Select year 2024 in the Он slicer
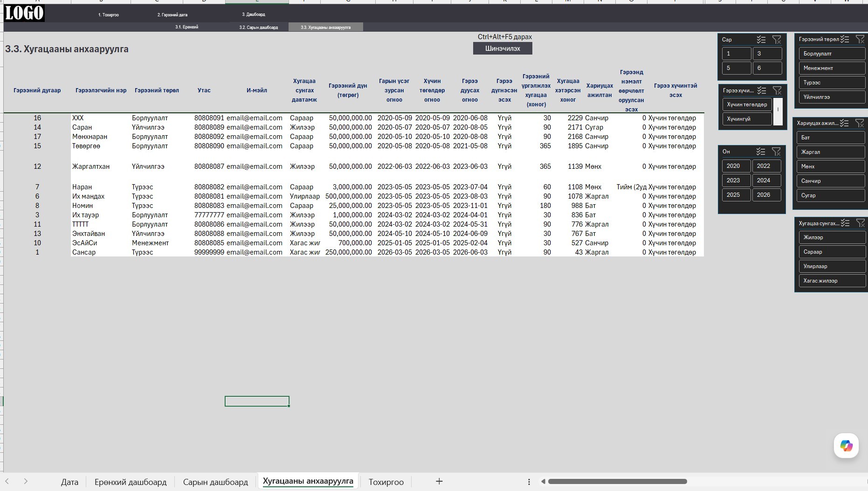 767,180
